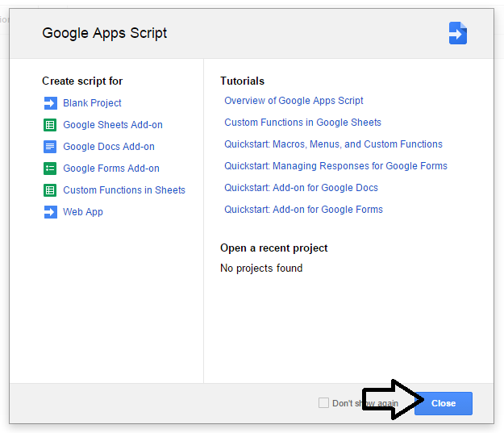Click the green Google Sheets Add-on icon

(50, 125)
